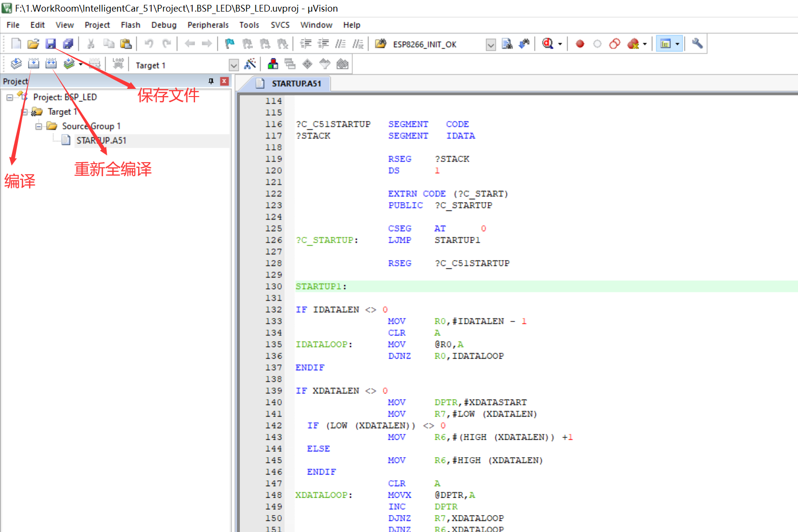Rebuild all target files
Viewport: 798px width, 532px height.
coord(51,64)
